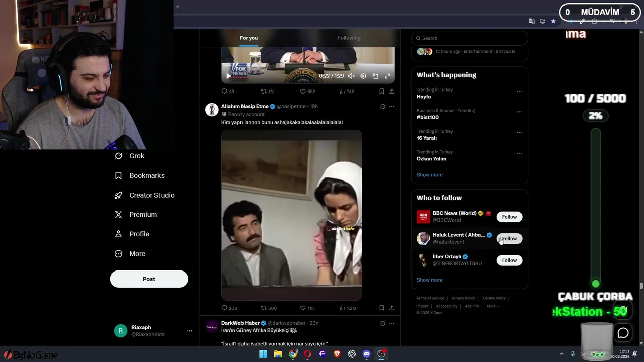Image resolution: width=644 pixels, height=362 pixels.
Task: Play the nasipetme video thumbnail
Action: coord(292,215)
